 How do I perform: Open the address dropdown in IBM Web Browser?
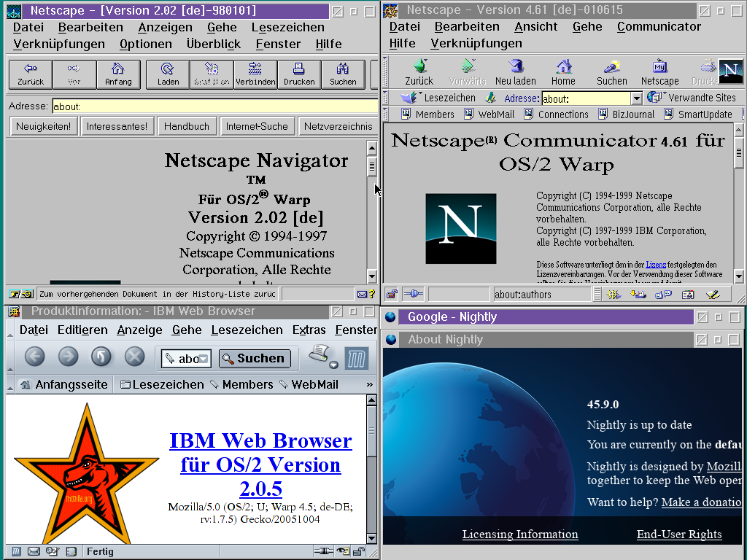[x=204, y=359]
